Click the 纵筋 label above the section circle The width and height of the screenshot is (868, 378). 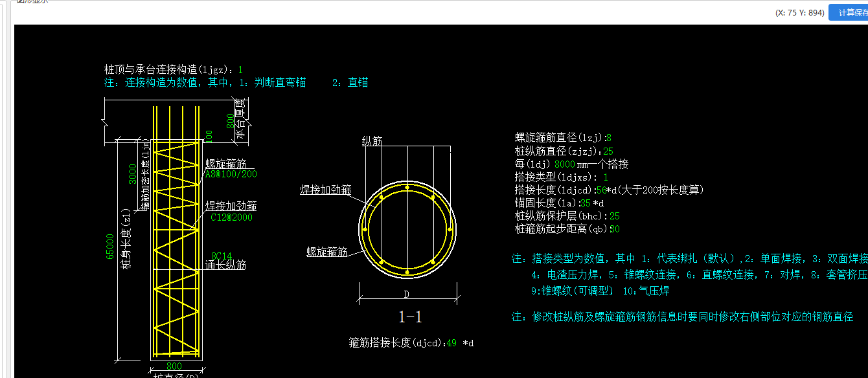(x=372, y=141)
